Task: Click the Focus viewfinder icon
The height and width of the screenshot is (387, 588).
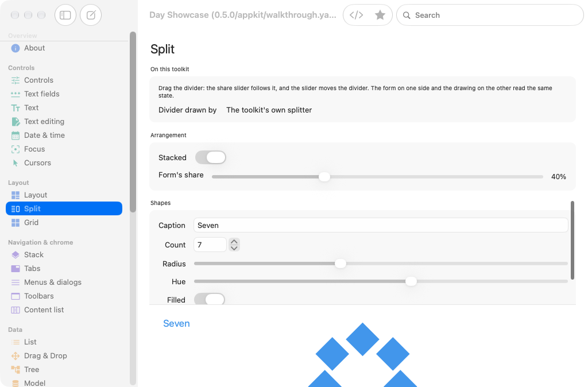Action: tap(16, 149)
